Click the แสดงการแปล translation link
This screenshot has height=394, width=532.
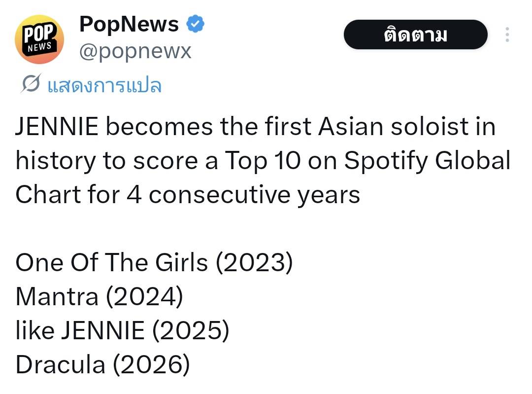coord(104,86)
